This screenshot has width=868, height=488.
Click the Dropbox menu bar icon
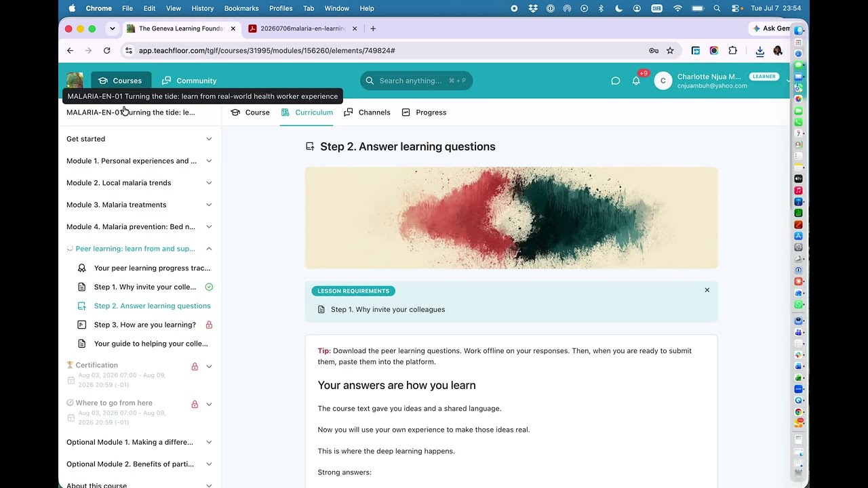(x=533, y=8)
